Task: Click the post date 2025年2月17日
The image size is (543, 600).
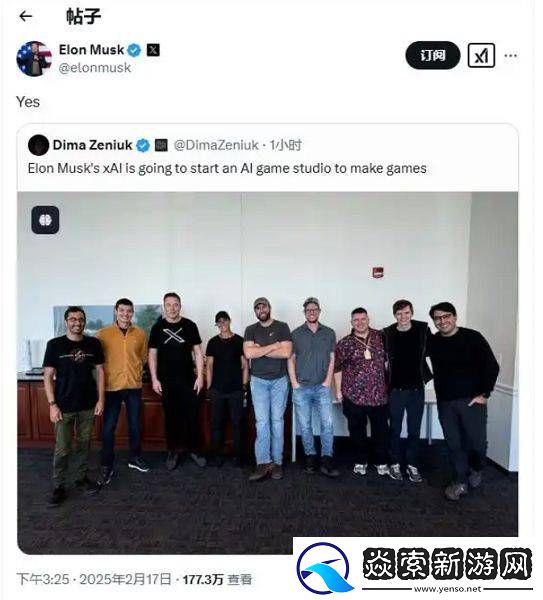Action: [x=125, y=579]
